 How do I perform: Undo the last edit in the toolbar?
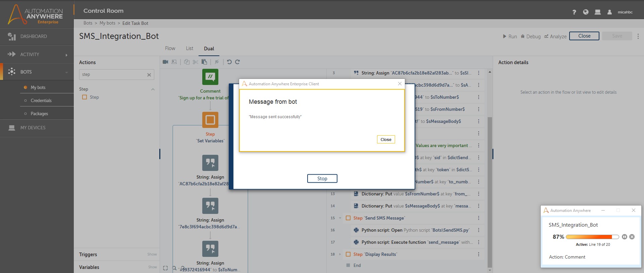[x=229, y=62]
